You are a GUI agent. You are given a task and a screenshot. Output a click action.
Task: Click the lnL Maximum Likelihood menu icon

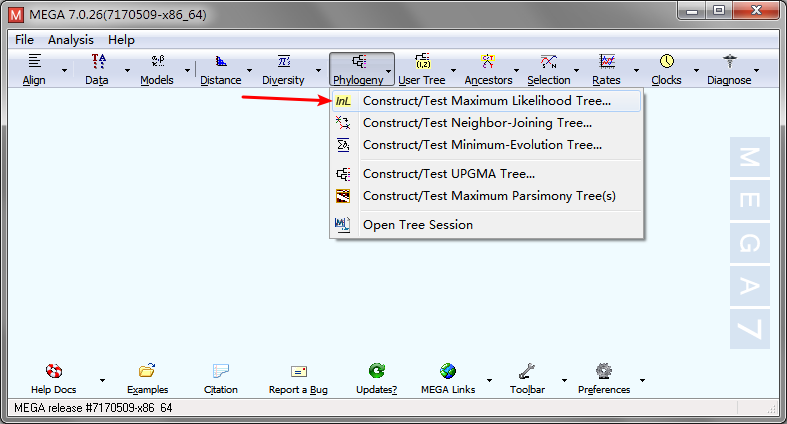coord(343,101)
